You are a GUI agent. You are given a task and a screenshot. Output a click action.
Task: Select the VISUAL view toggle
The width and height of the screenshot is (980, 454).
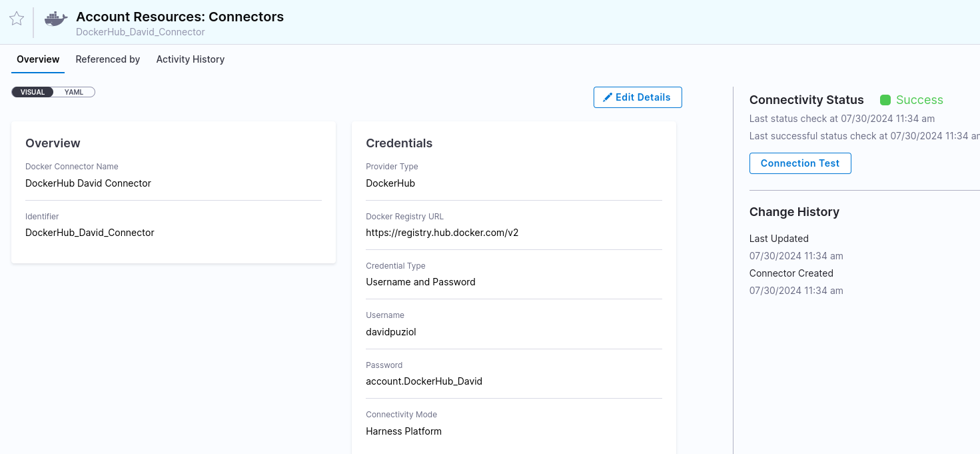pyautogui.click(x=33, y=92)
